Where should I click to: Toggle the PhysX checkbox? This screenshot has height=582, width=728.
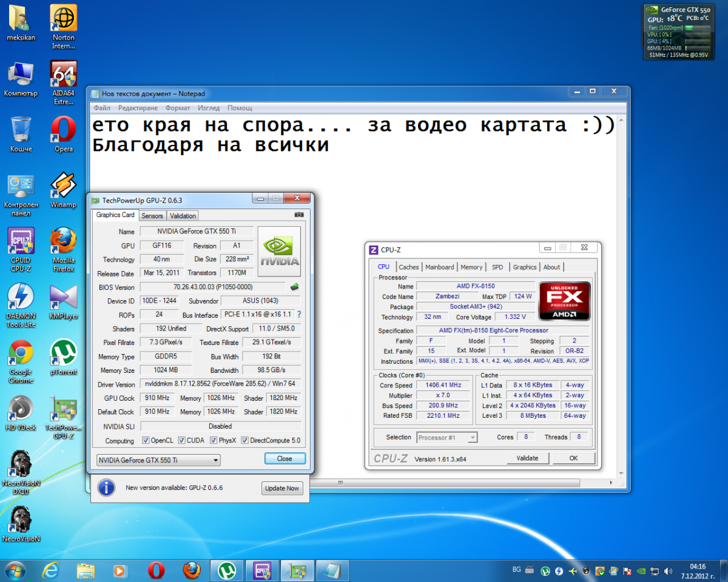point(214,440)
